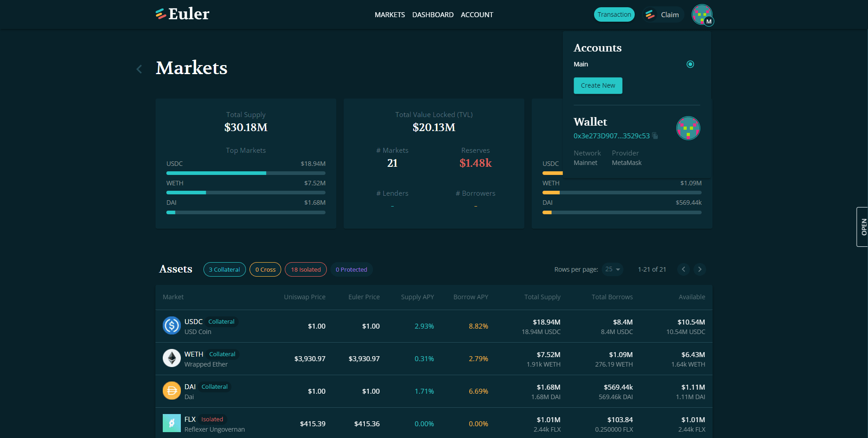868x438 pixels.
Task: Open the ACCOUNT menu item
Action: (x=477, y=15)
